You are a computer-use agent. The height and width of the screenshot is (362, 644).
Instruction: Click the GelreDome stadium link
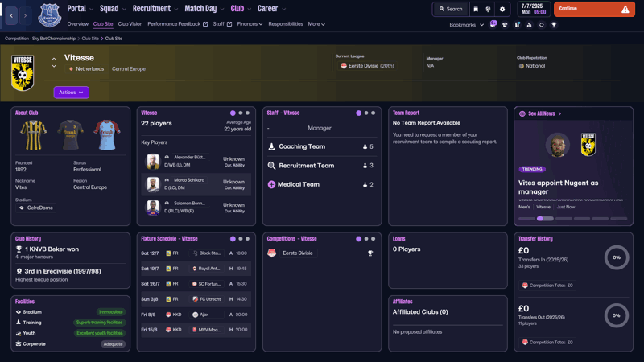[x=36, y=208]
